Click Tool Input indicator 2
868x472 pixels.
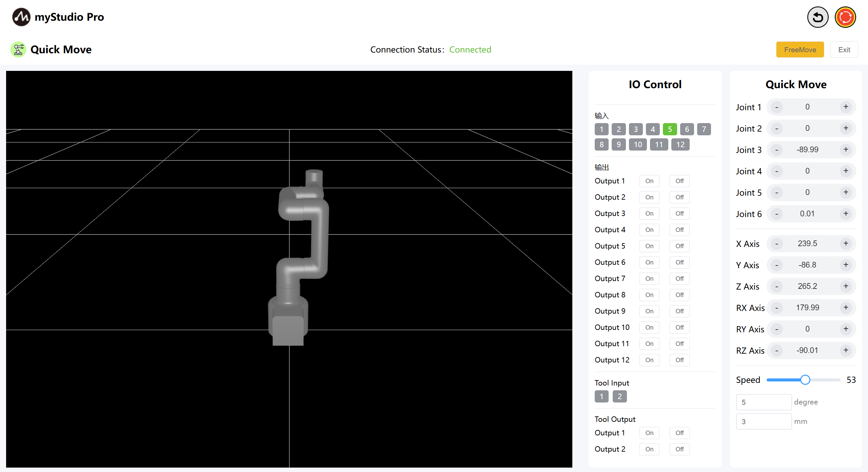pos(619,396)
